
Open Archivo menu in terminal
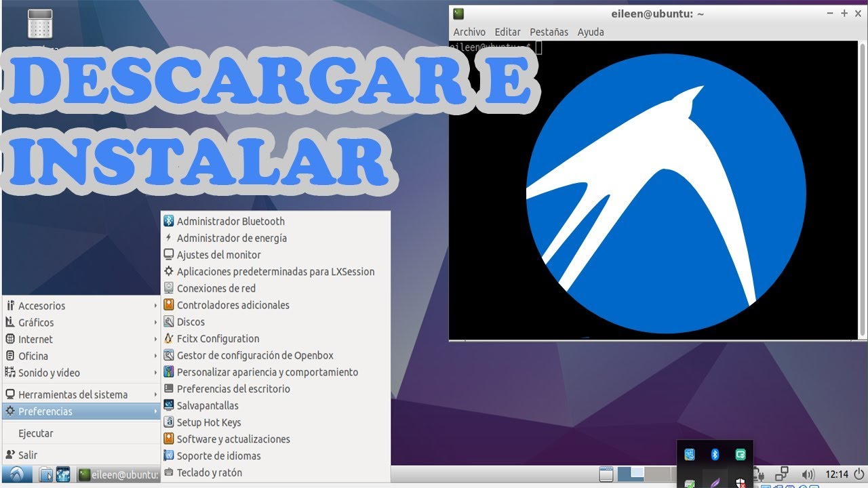click(469, 32)
